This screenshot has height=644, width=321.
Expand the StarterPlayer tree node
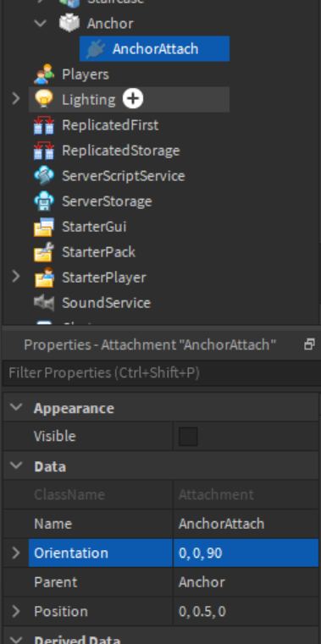(15, 277)
